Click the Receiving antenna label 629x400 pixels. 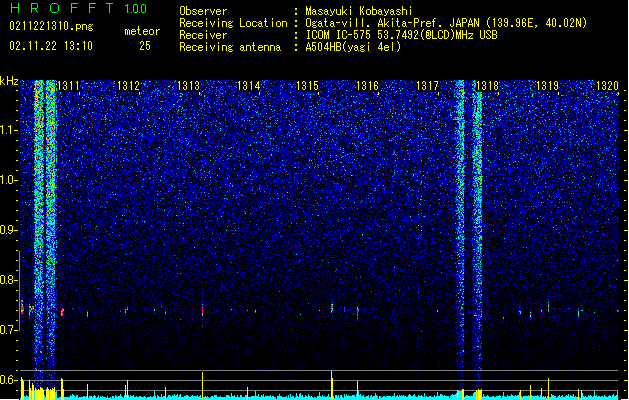pyautogui.click(x=230, y=47)
